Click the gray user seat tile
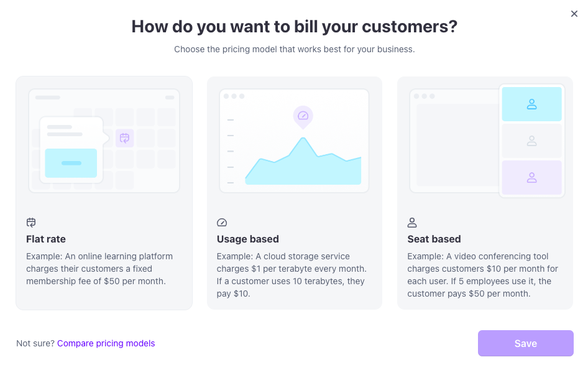 point(531,141)
